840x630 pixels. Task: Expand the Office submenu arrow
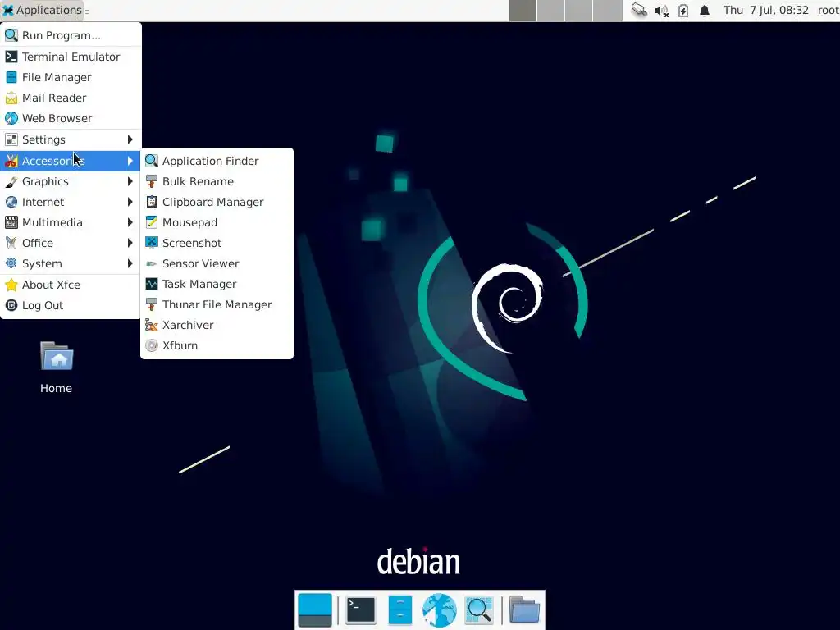[130, 243]
